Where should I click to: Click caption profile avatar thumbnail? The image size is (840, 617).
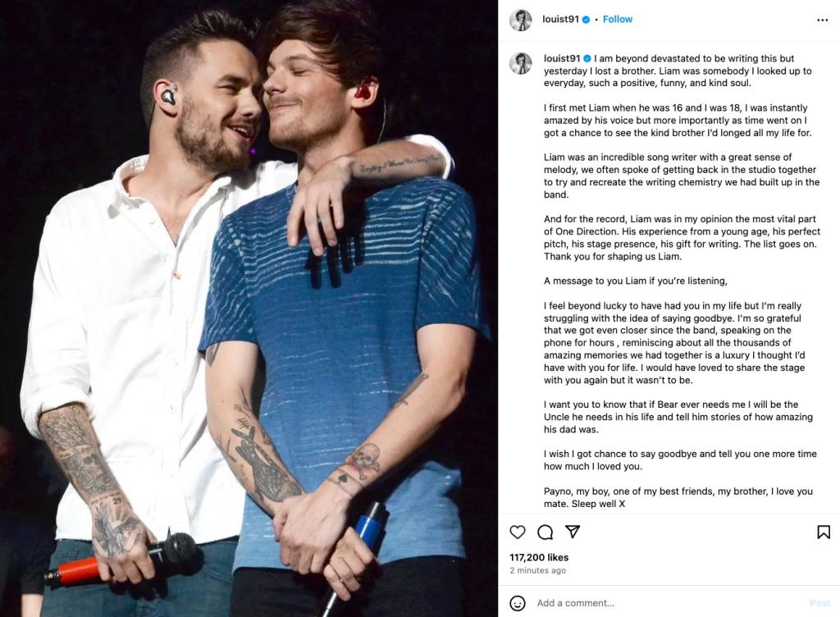click(x=520, y=63)
